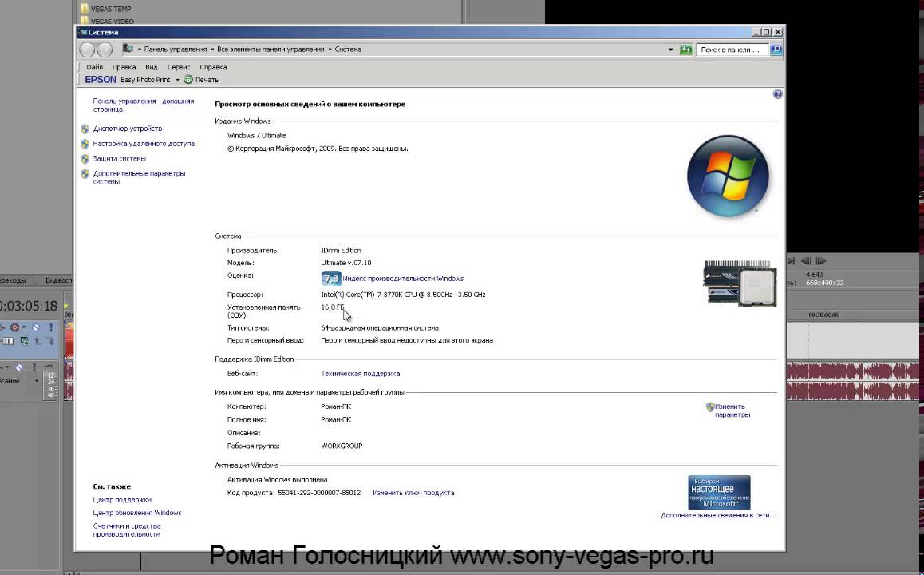Click the green Печать print icon

pos(188,80)
